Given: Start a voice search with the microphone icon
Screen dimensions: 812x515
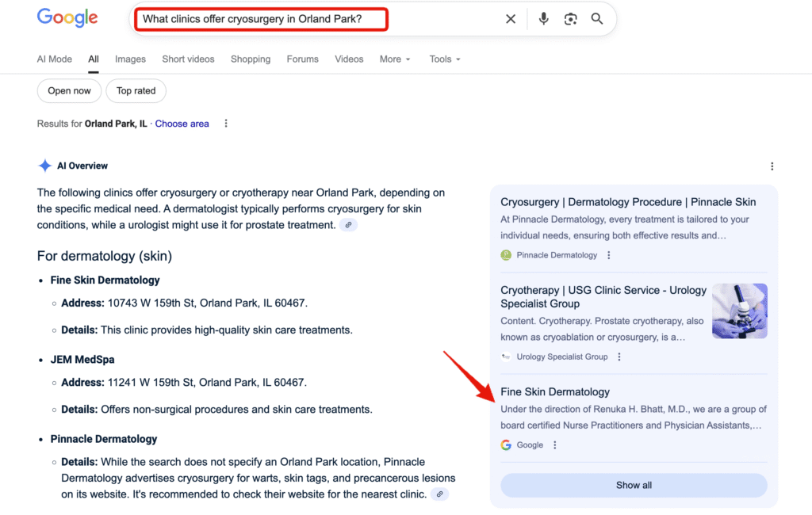Looking at the screenshot, I should coord(543,18).
